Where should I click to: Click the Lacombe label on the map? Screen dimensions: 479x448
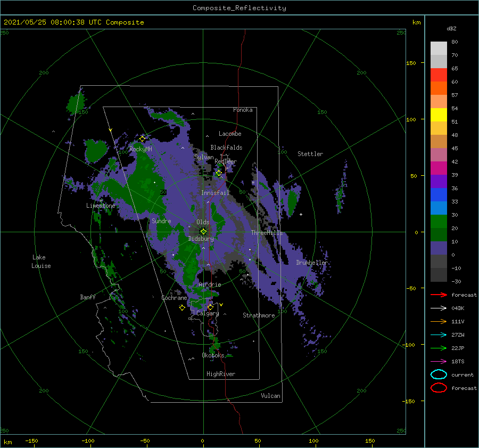click(x=230, y=134)
